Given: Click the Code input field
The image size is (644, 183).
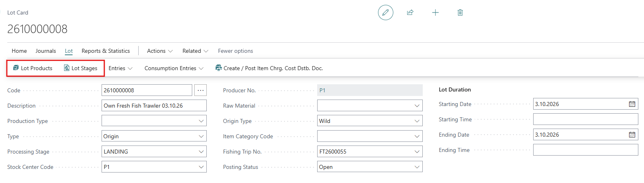Looking at the screenshot, I should (147, 90).
